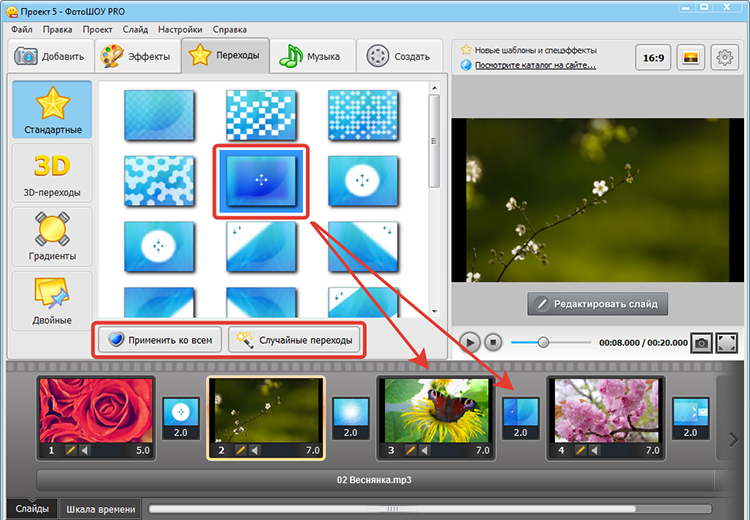Select the hexagon pattern transition thumbnail
Image resolution: width=750 pixels, height=520 pixels.
coord(159,181)
